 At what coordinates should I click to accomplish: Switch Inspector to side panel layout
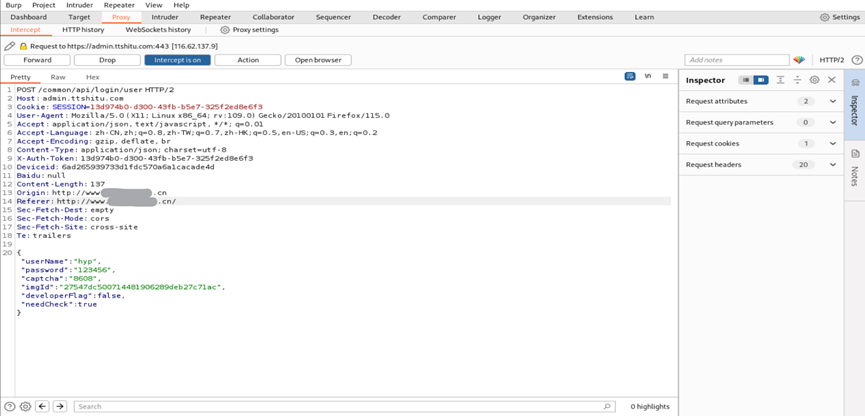761,80
